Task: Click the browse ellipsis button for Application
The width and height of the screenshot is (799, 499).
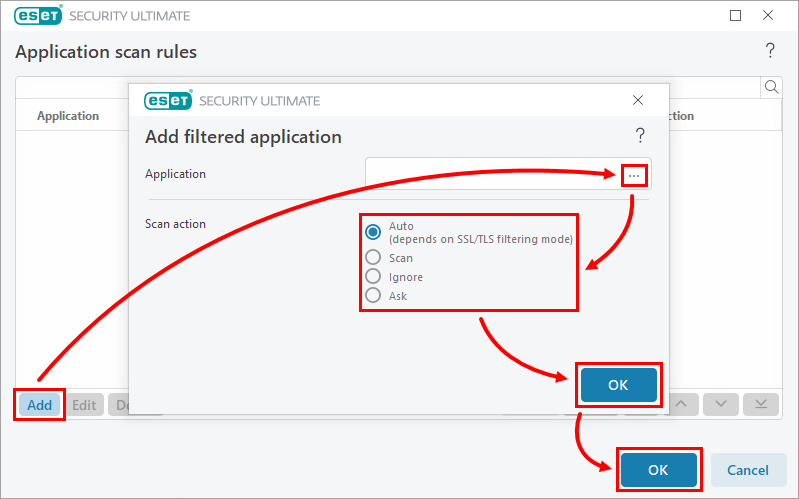Action: [x=635, y=175]
